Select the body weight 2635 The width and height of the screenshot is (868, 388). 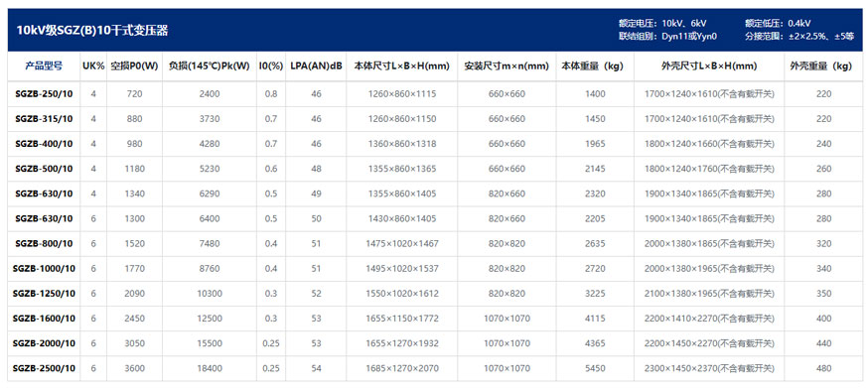[595, 243]
